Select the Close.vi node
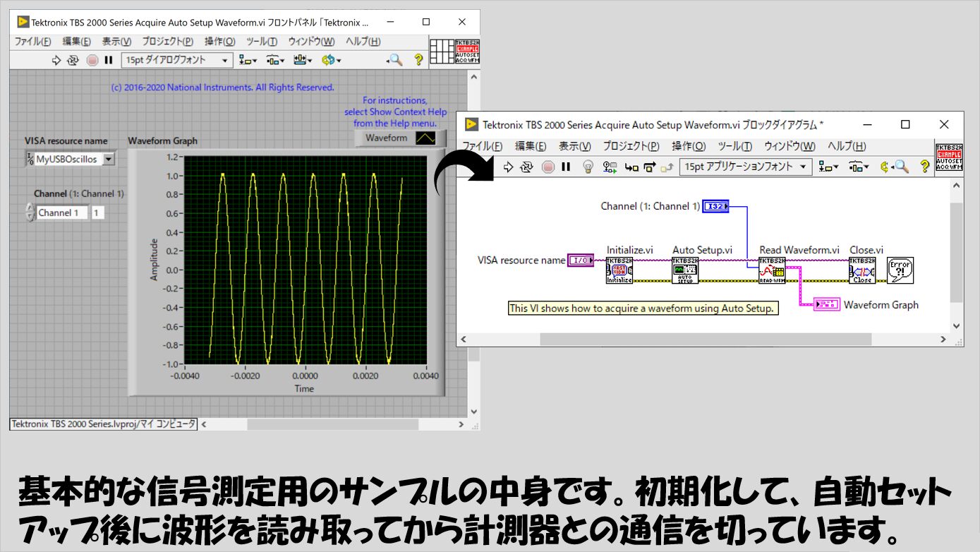 tap(862, 270)
